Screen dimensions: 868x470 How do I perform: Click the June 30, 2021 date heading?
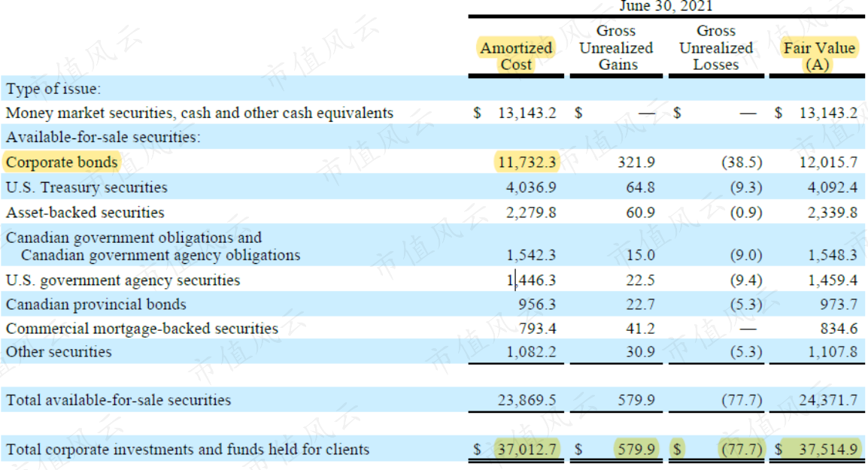[666, 6]
